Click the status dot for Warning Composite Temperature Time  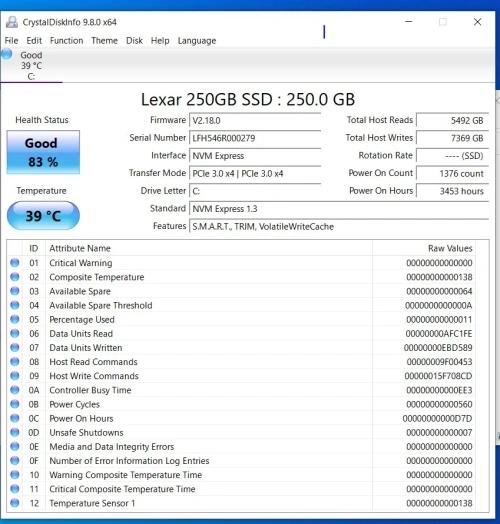15,475
